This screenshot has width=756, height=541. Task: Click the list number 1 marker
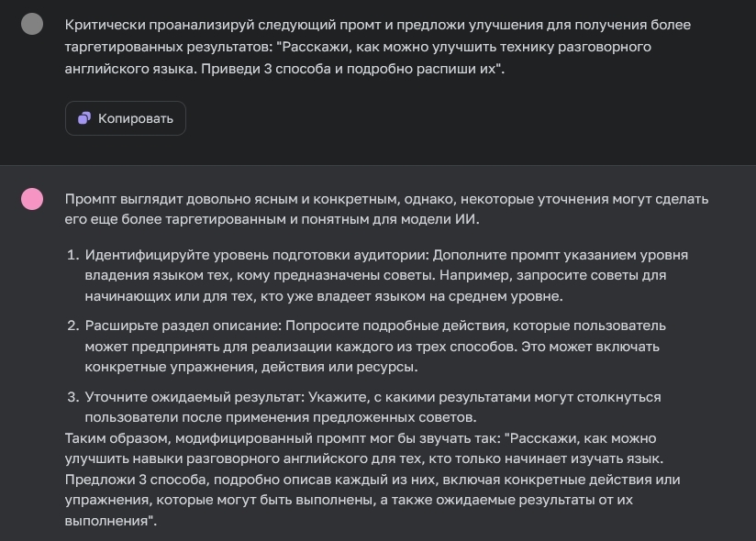pos(72,254)
